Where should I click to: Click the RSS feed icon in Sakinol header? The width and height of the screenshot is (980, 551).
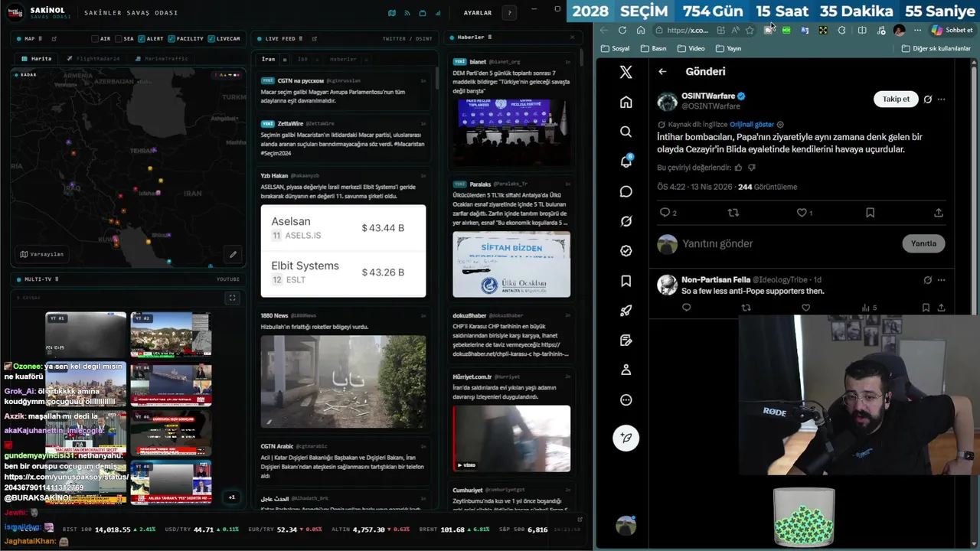407,13
